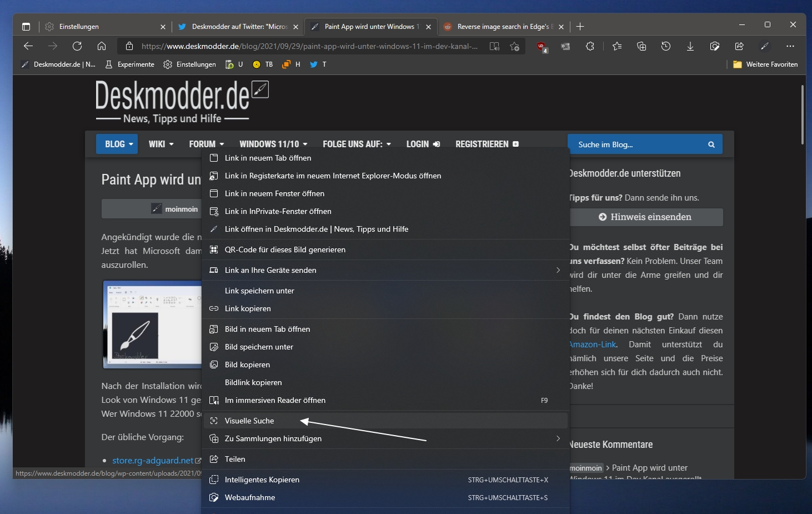Expand the WINDOWS 11/10 dropdown
This screenshot has height=514, width=812.
point(273,144)
